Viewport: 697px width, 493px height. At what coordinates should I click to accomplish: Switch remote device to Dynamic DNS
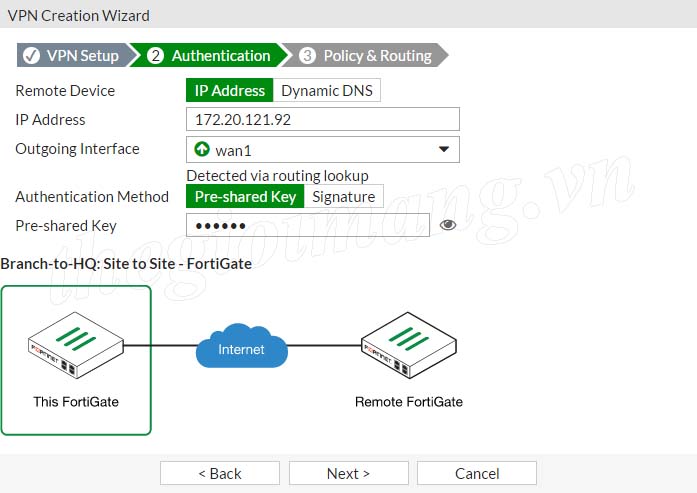pos(327,91)
